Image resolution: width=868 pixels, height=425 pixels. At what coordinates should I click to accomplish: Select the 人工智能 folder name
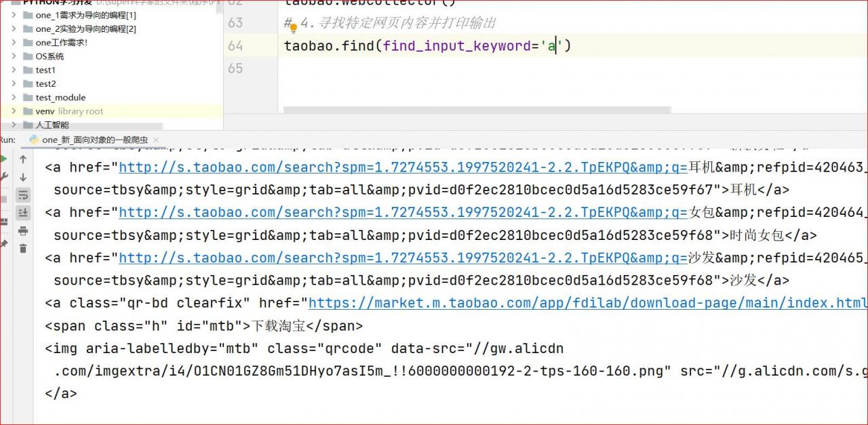click(x=52, y=125)
